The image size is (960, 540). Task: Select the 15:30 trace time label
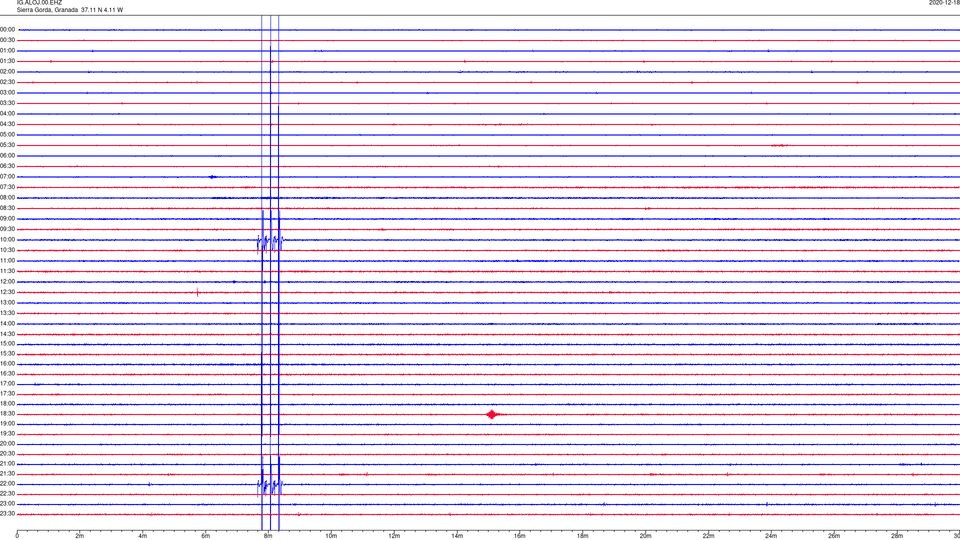click(7, 354)
